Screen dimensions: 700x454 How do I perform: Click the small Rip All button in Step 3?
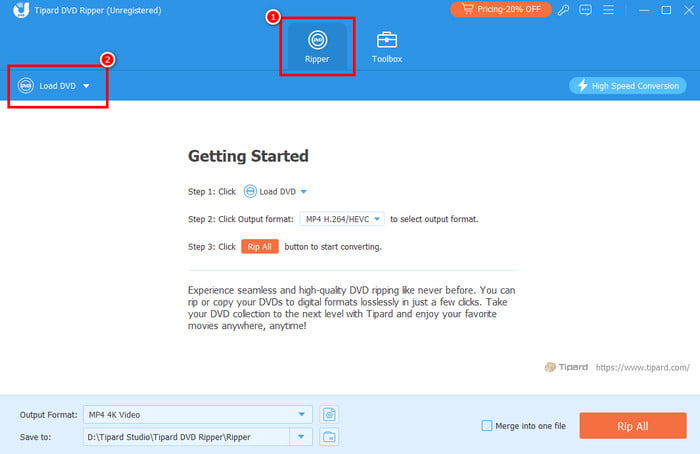[260, 246]
